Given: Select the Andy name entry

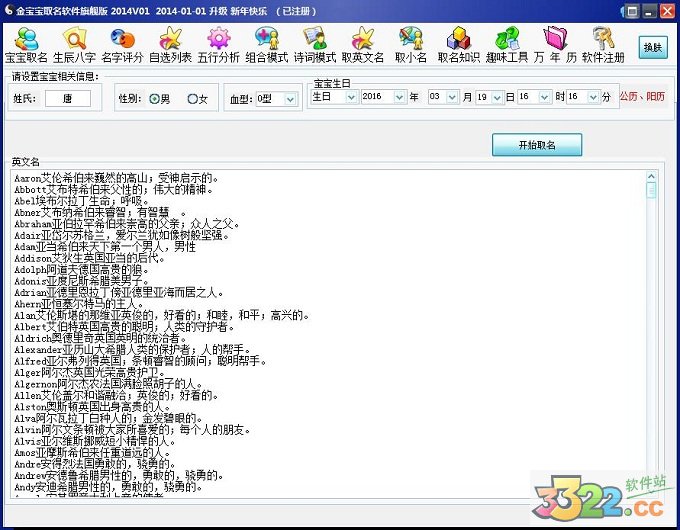Looking at the screenshot, I should pyautogui.click(x=108, y=487).
